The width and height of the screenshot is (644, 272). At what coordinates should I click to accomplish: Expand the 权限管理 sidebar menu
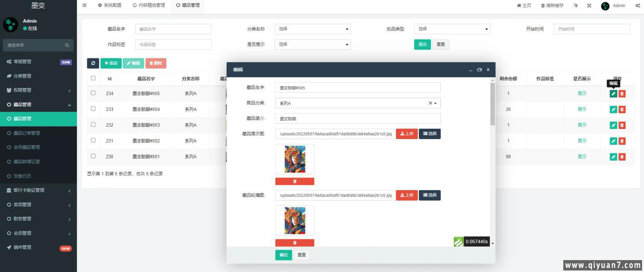(x=38, y=90)
